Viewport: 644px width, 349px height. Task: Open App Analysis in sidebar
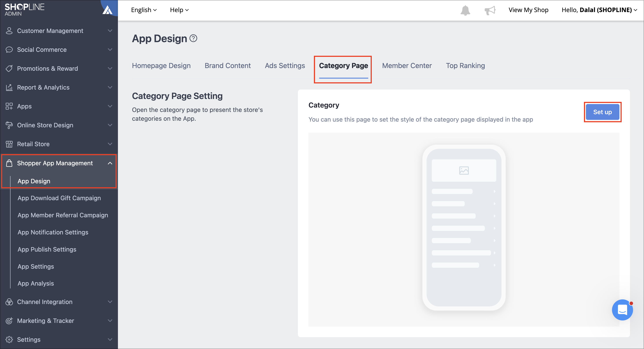pyautogui.click(x=36, y=283)
